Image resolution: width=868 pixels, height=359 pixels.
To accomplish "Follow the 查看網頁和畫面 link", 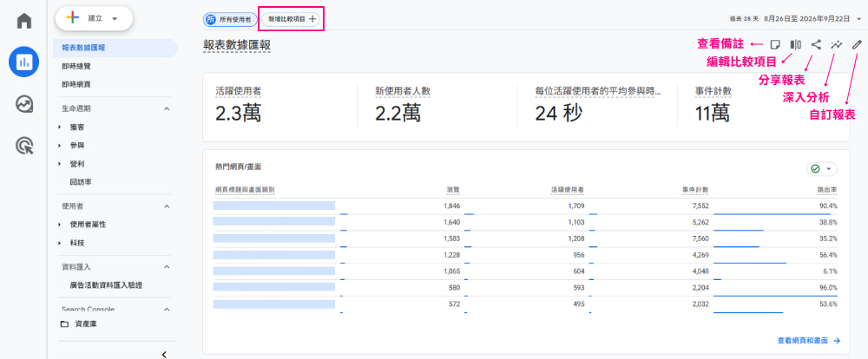I will pos(809,342).
